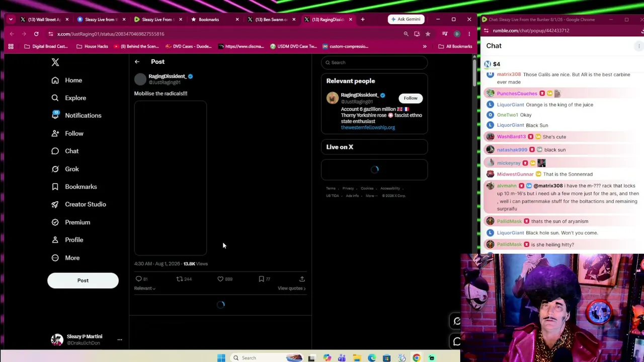Open the All Bookmarks folder

[x=455, y=47]
